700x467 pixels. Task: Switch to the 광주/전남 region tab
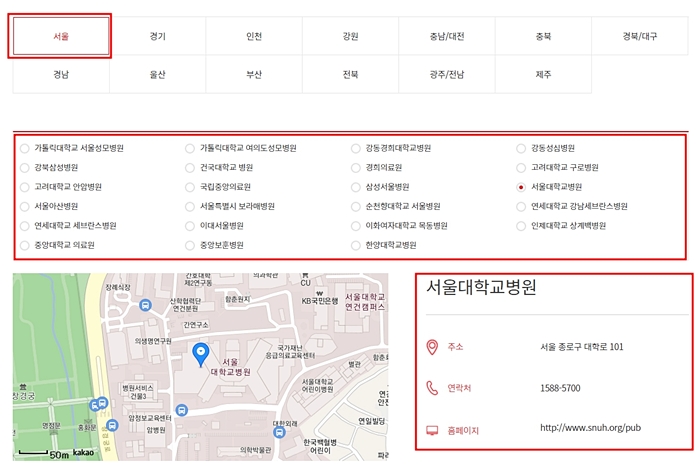pos(447,75)
